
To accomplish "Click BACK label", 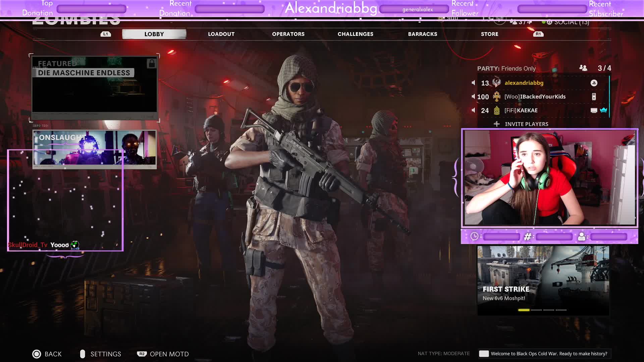I will [53, 354].
